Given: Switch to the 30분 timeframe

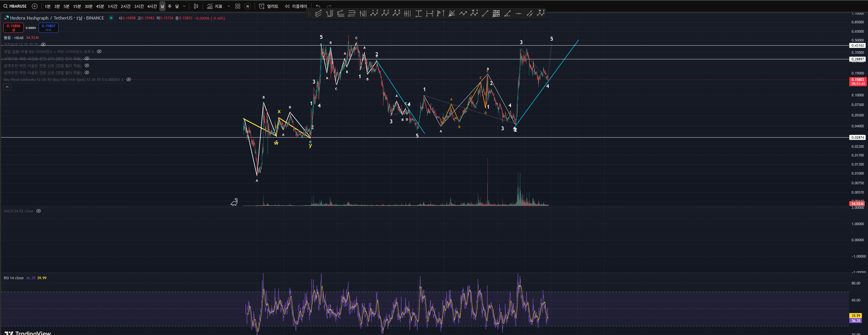Looking at the screenshot, I should 88,6.
